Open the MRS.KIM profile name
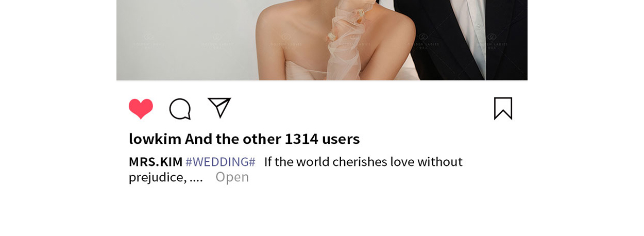 tap(156, 162)
